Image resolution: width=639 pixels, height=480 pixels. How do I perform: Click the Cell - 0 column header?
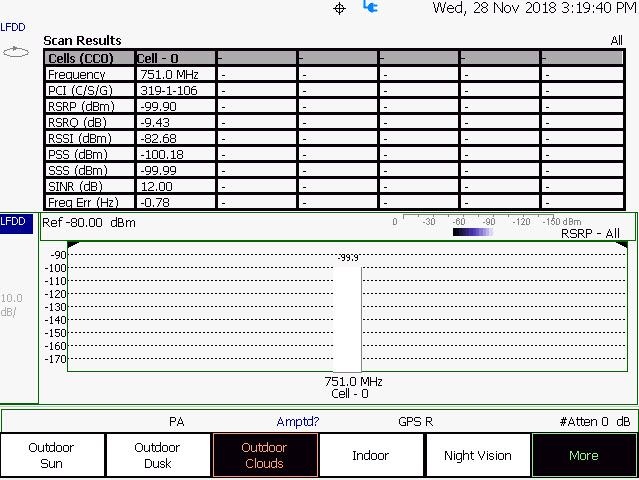click(175, 58)
